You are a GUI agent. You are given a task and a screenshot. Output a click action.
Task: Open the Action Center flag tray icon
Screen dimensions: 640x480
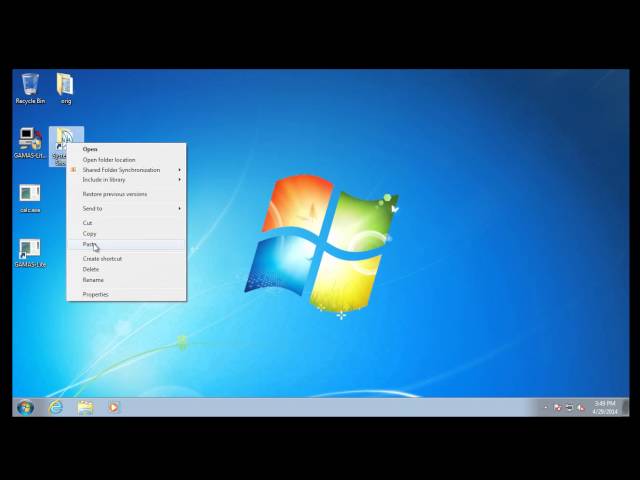[557, 407]
